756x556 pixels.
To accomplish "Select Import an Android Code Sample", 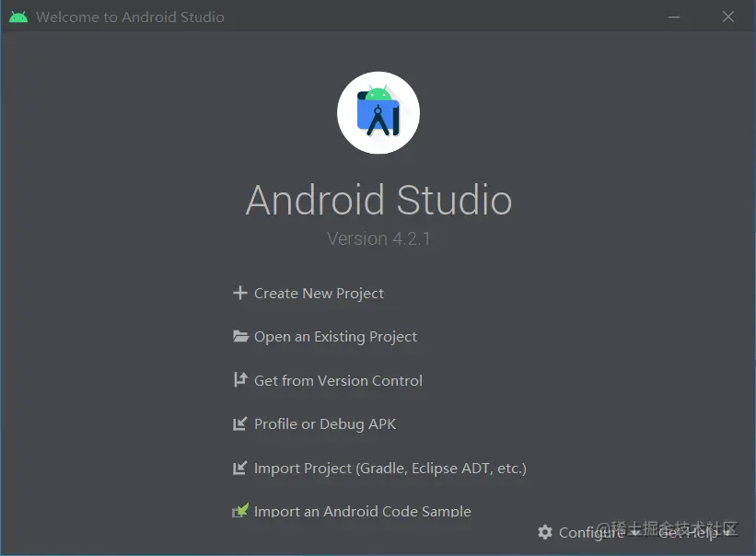I will (x=362, y=511).
